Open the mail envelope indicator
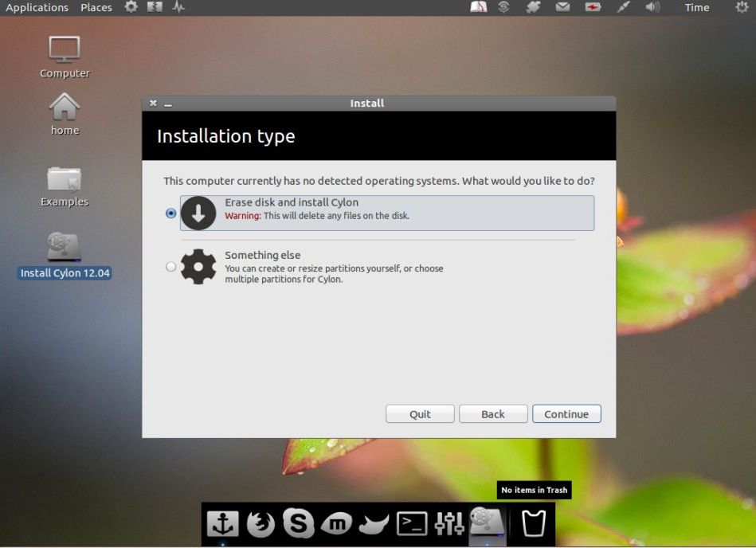This screenshot has height=548, width=756. 562,7
